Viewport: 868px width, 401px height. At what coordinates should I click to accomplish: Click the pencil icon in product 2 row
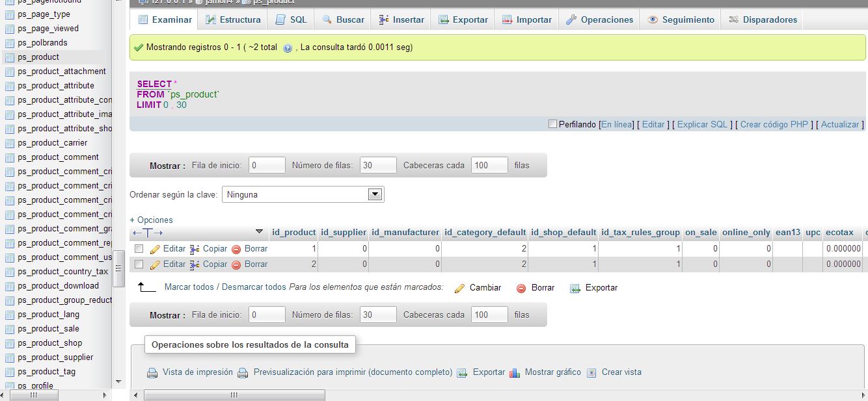[x=155, y=265]
